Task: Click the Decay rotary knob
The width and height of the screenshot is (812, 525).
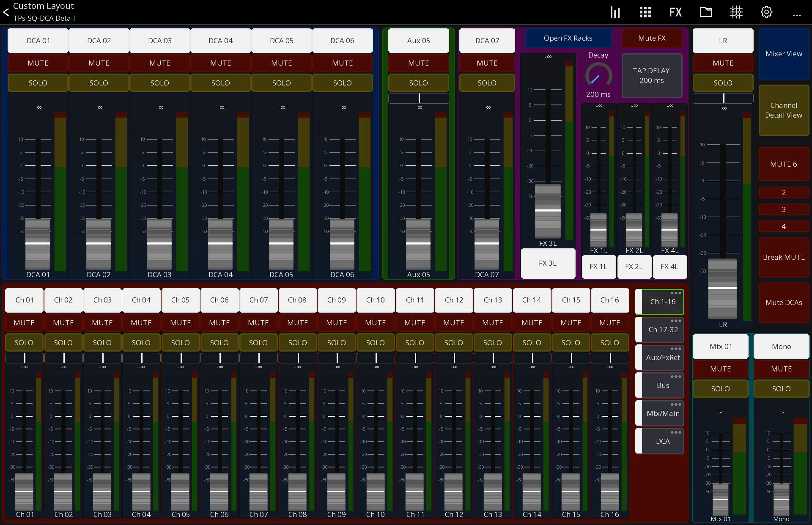Action: tap(598, 76)
